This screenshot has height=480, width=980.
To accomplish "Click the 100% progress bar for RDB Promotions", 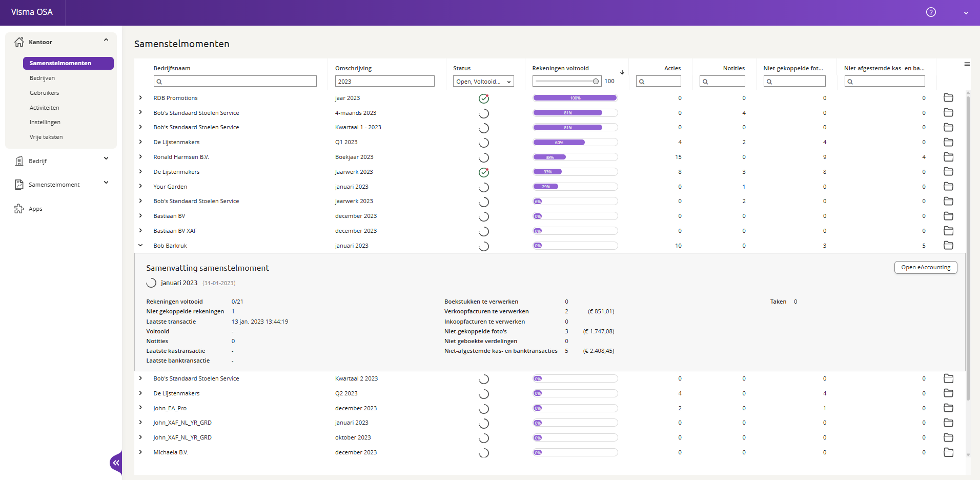I will pyautogui.click(x=575, y=98).
